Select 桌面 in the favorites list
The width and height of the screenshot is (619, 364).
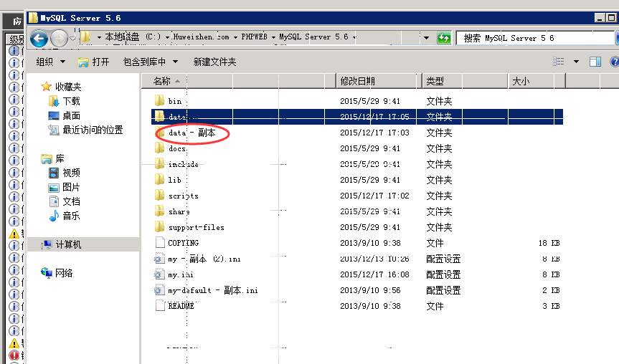point(65,115)
